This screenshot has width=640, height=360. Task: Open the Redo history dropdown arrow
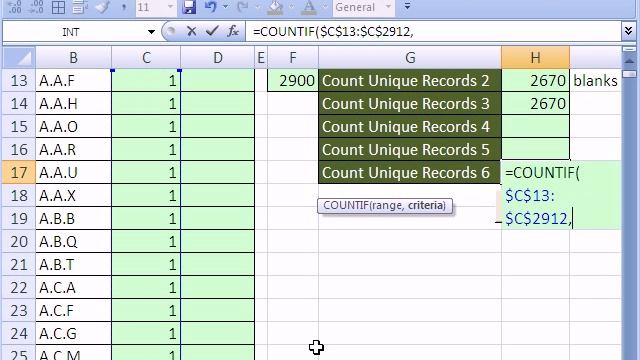pos(257,7)
